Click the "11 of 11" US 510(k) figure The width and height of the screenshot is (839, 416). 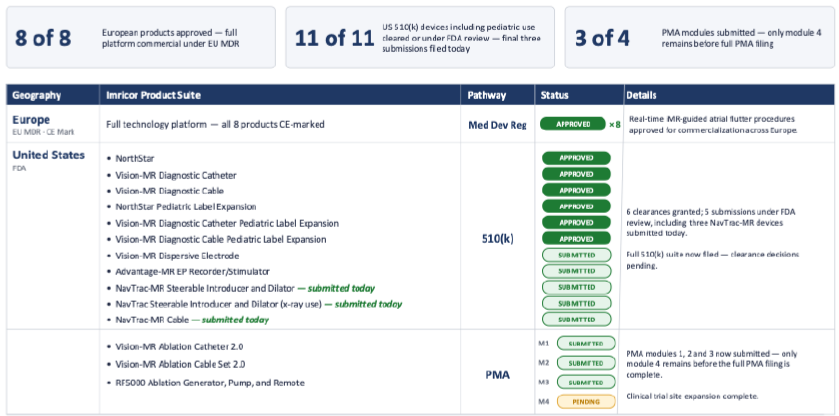[x=334, y=38]
